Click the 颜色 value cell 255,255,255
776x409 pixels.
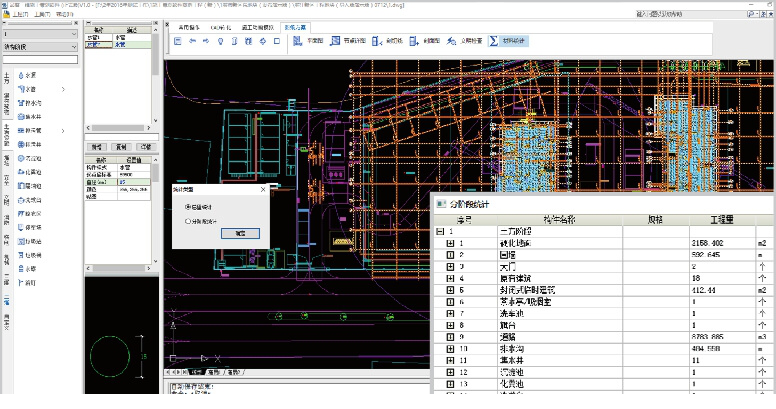134,189
